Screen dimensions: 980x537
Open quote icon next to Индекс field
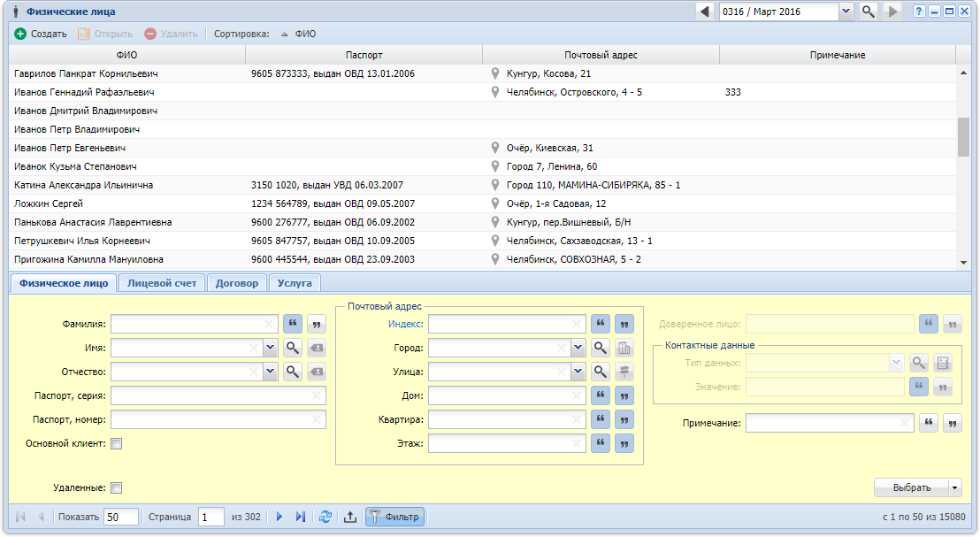click(x=600, y=324)
